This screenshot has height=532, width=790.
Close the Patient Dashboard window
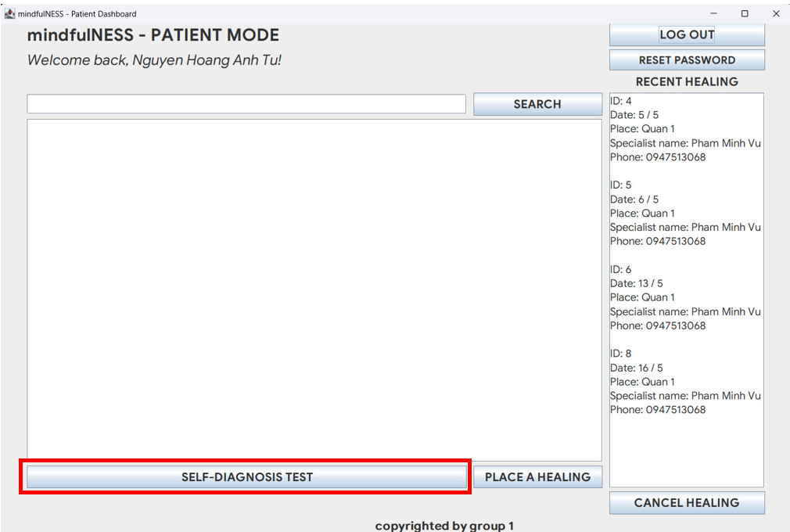776,13
